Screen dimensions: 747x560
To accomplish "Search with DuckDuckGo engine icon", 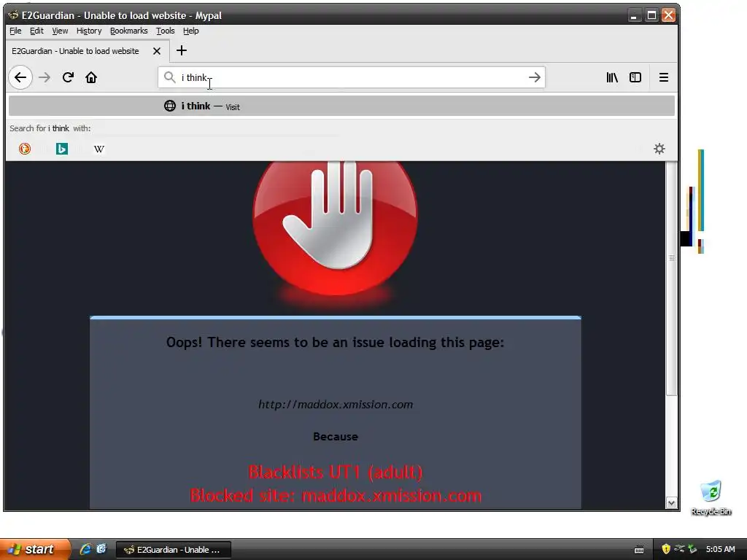I will 25,149.
